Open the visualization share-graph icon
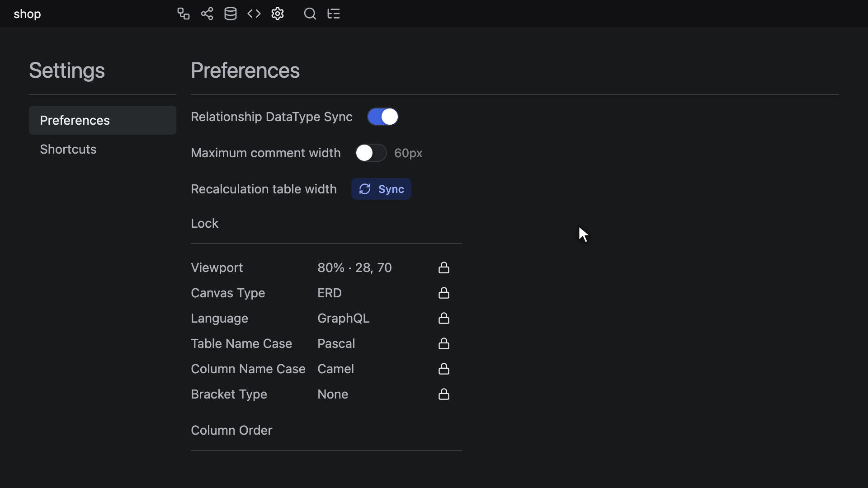This screenshot has width=868, height=488. 207,14
